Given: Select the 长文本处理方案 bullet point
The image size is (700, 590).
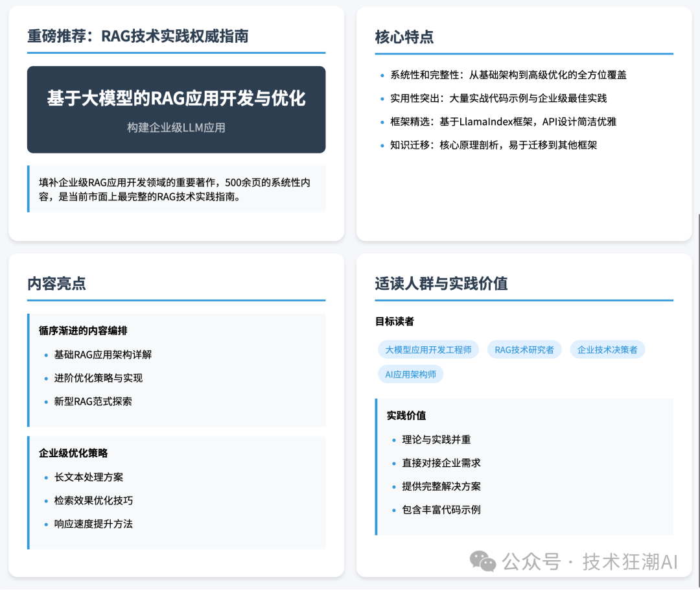Looking at the screenshot, I should (x=89, y=476).
